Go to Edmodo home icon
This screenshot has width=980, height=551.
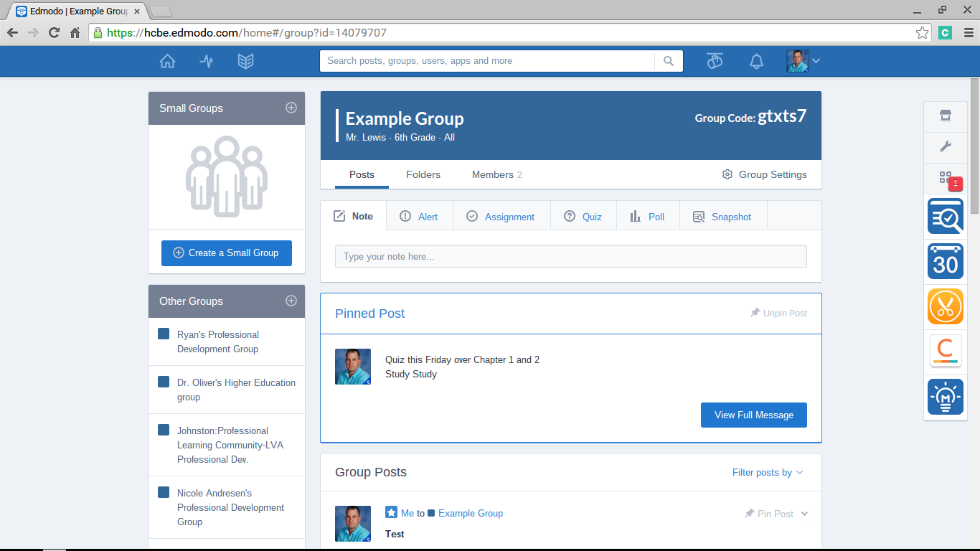pos(167,61)
